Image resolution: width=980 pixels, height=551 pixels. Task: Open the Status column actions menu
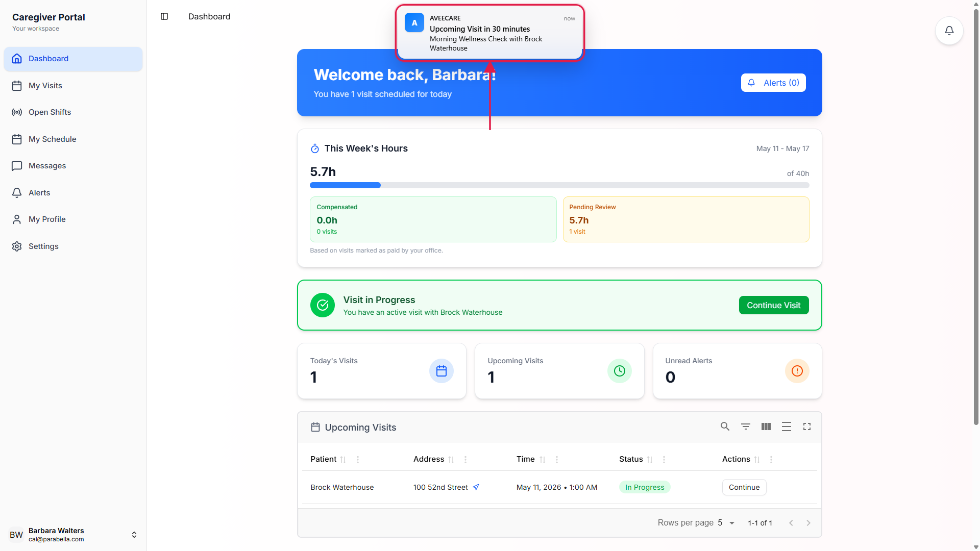(x=664, y=460)
